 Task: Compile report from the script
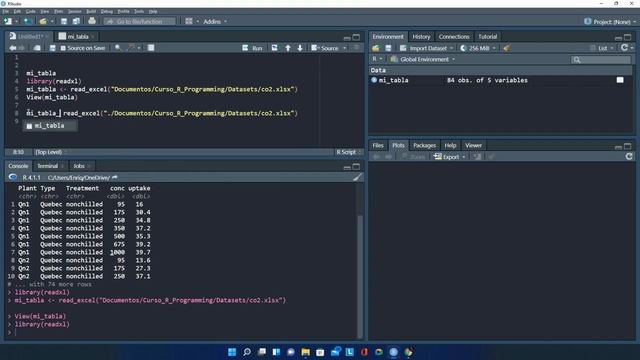click(151, 48)
